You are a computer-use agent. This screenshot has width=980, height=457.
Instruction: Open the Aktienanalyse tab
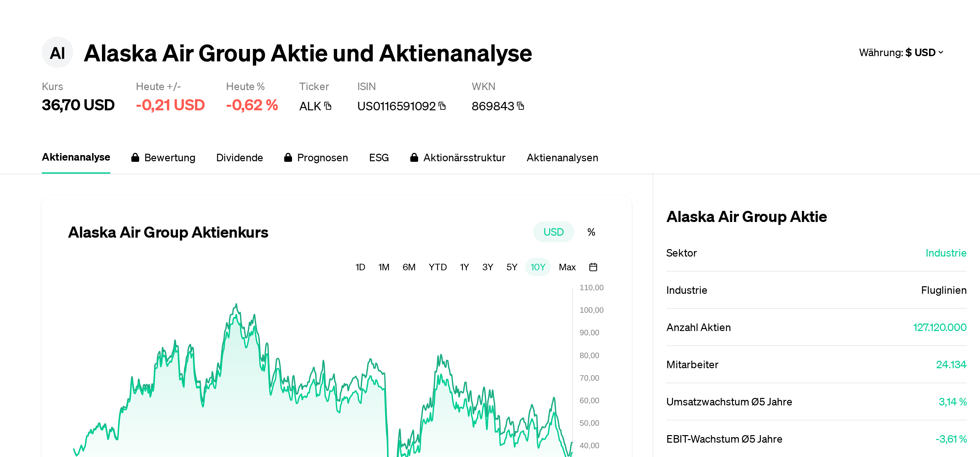[x=76, y=157]
